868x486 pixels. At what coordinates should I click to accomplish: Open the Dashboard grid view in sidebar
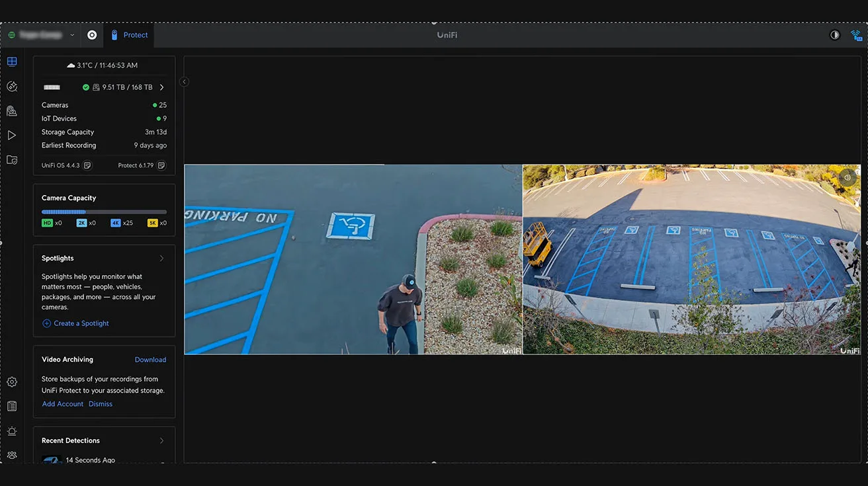point(12,62)
